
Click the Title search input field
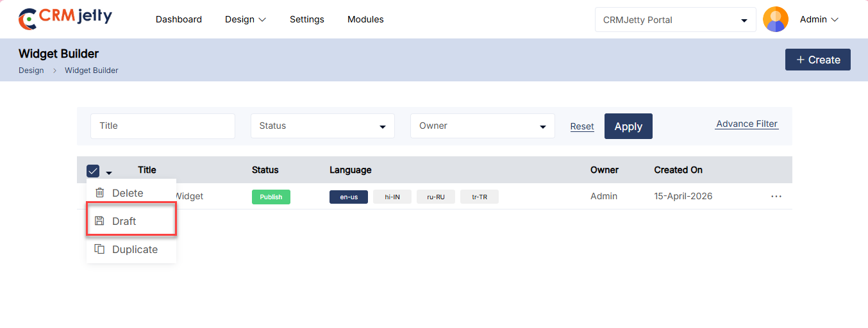coord(163,126)
